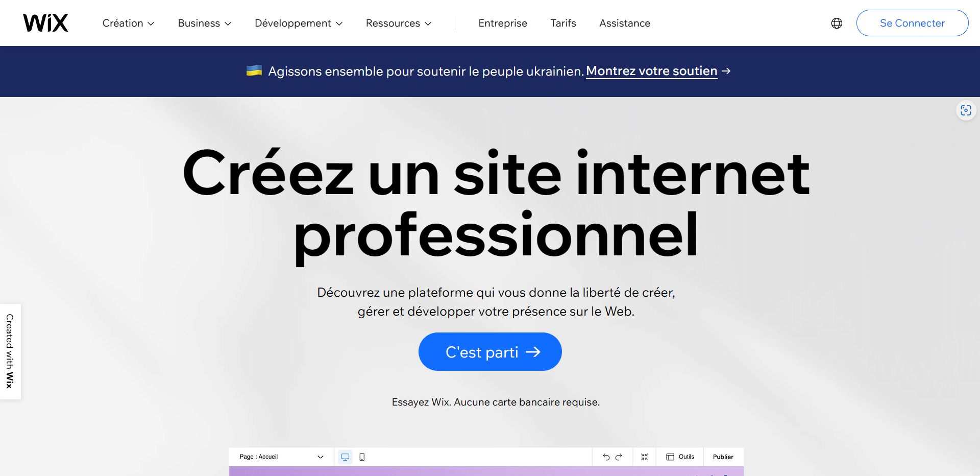Screen dimensions: 980x476
Task: Go to the Tarifs page
Action: 563,23
